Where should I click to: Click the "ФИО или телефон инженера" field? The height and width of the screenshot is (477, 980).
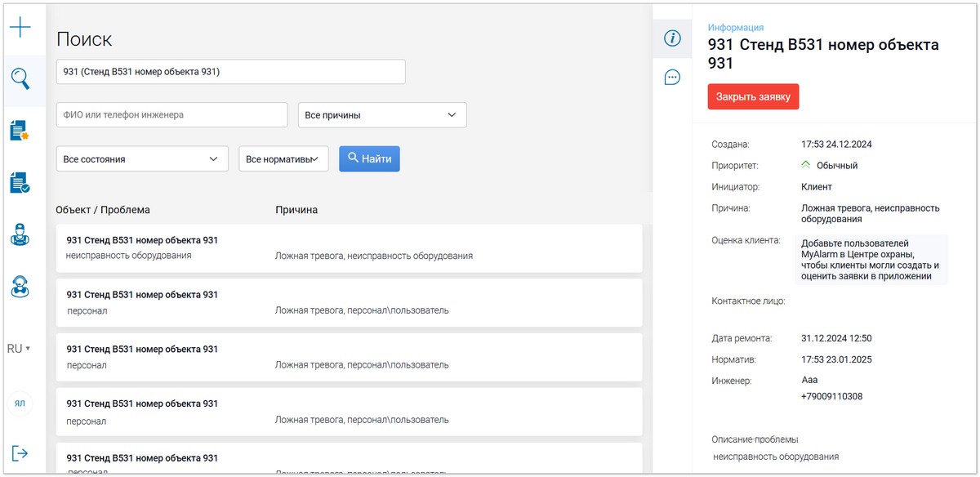point(172,115)
